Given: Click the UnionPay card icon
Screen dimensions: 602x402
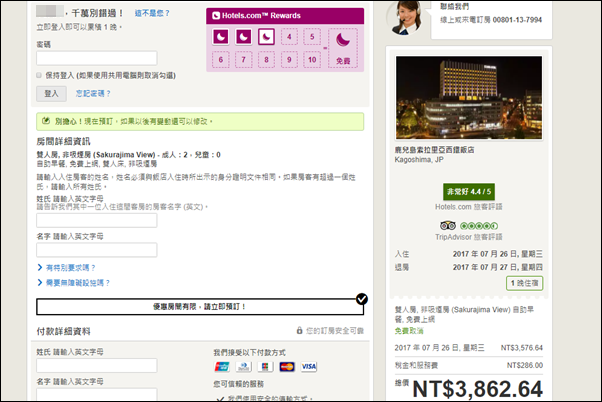Looking at the screenshot, I should click(222, 367).
